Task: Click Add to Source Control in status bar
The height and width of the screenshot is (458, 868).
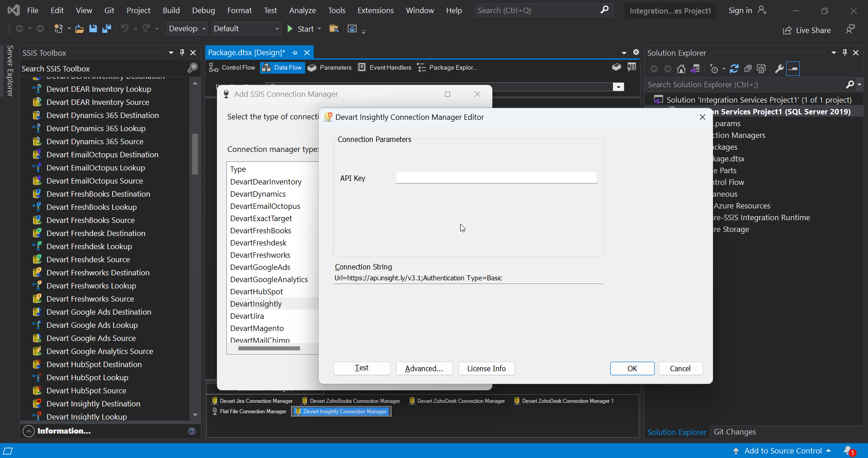Action: pos(783,451)
